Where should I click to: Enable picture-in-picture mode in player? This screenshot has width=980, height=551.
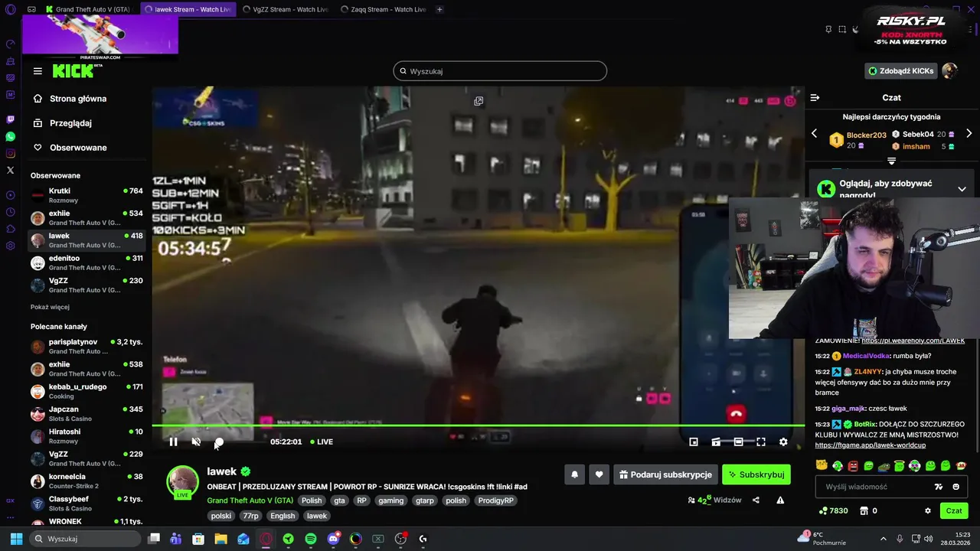pyautogui.click(x=694, y=442)
